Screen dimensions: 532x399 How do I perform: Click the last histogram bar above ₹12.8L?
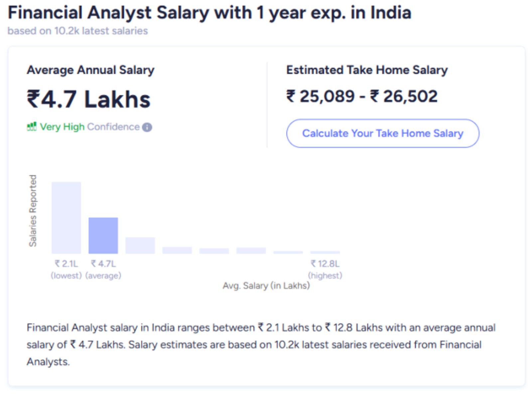[325, 252]
